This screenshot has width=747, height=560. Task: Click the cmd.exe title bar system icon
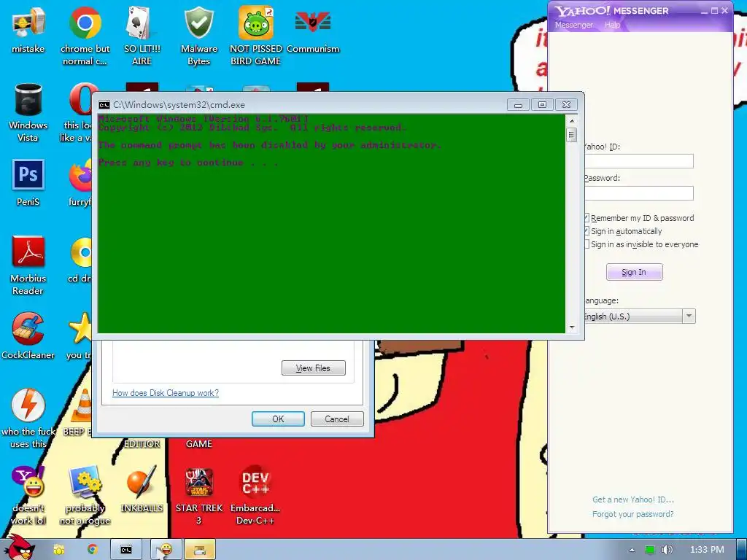point(104,105)
